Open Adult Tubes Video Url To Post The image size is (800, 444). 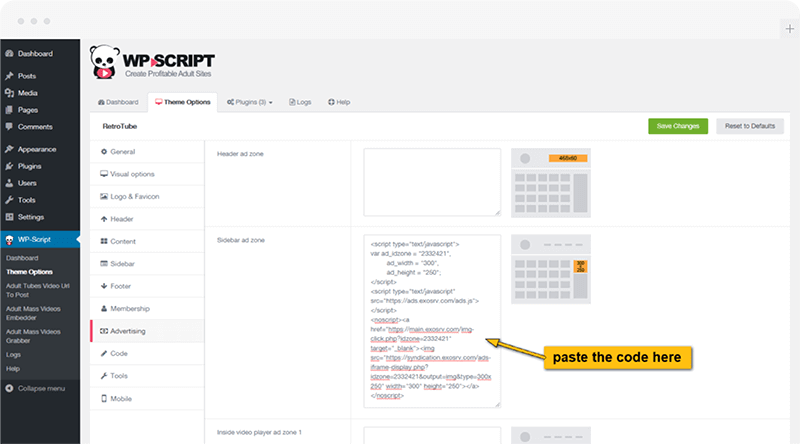click(38, 290)
